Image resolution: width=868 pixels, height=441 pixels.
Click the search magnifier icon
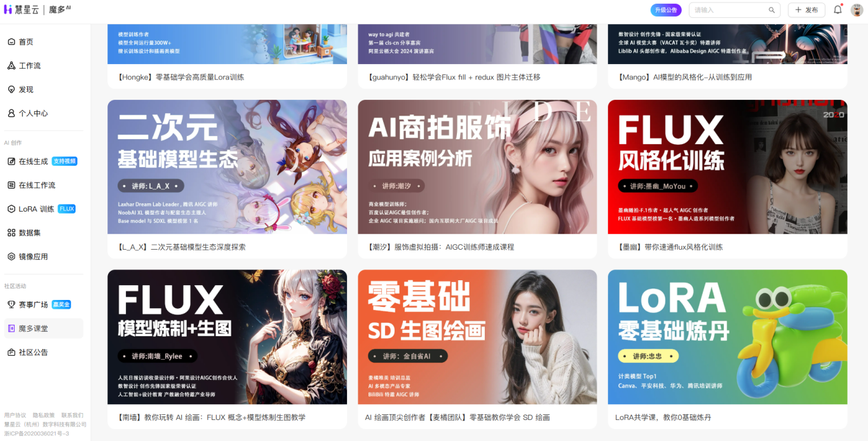pyautogui.click(x=771, y=10)
